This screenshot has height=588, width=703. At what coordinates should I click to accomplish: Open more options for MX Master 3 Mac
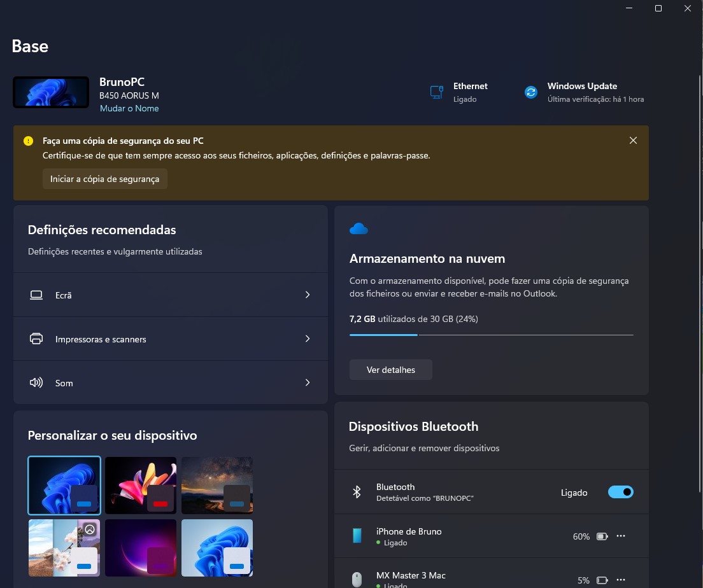621,580
